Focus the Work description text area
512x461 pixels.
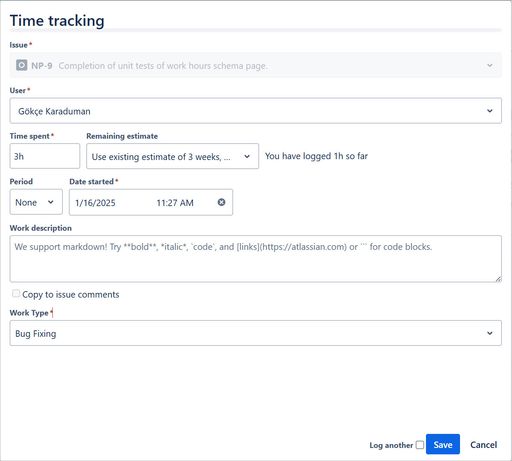tap(255, 259)
